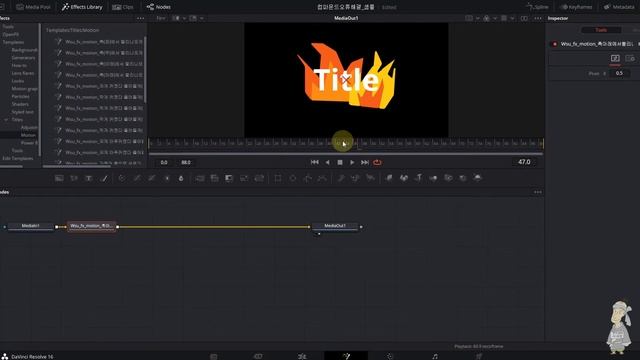
Task: Open the Inspector Tools tab
Action: 601,30
